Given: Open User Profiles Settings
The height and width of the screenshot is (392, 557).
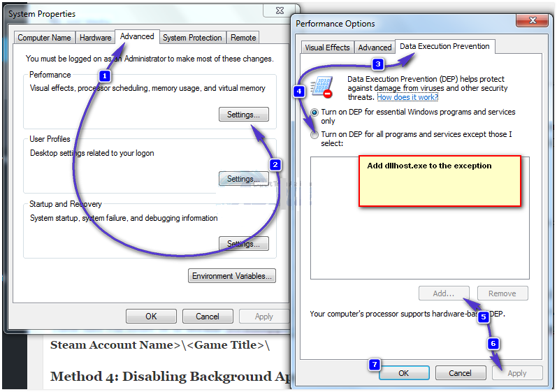Looking at the screenshot, I should pos(243,179).
